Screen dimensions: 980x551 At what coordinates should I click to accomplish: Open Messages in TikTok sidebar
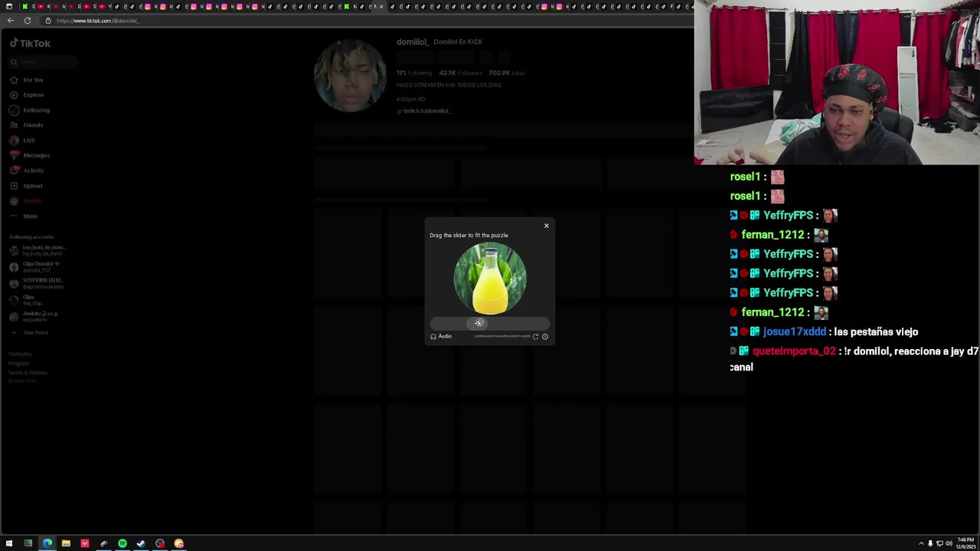(30, 155)
